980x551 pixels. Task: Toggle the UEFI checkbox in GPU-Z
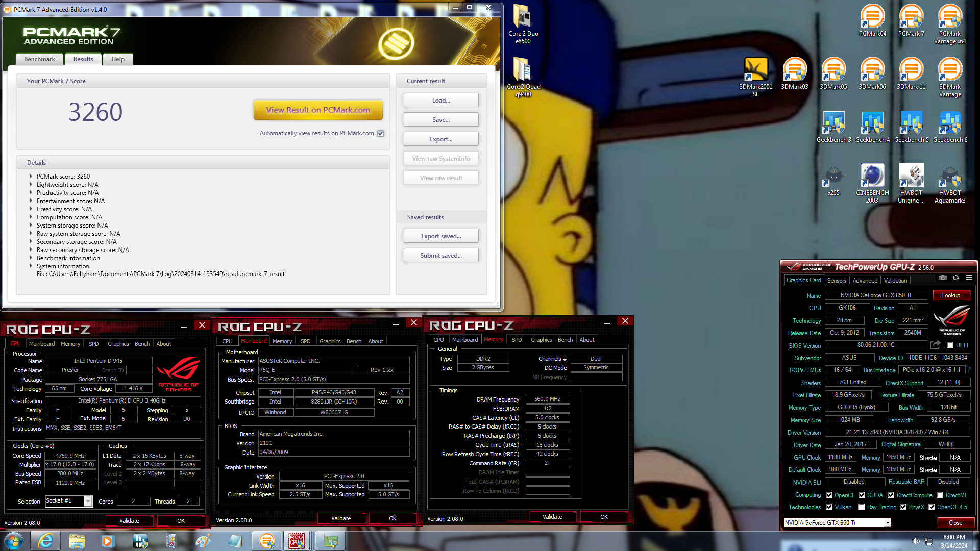[950, 345]
